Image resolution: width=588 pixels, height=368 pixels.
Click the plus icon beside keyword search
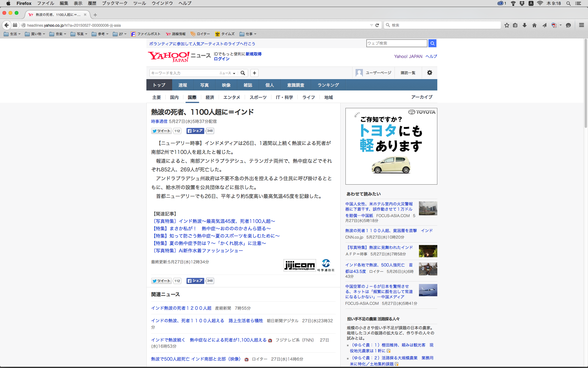pos(254,73)
